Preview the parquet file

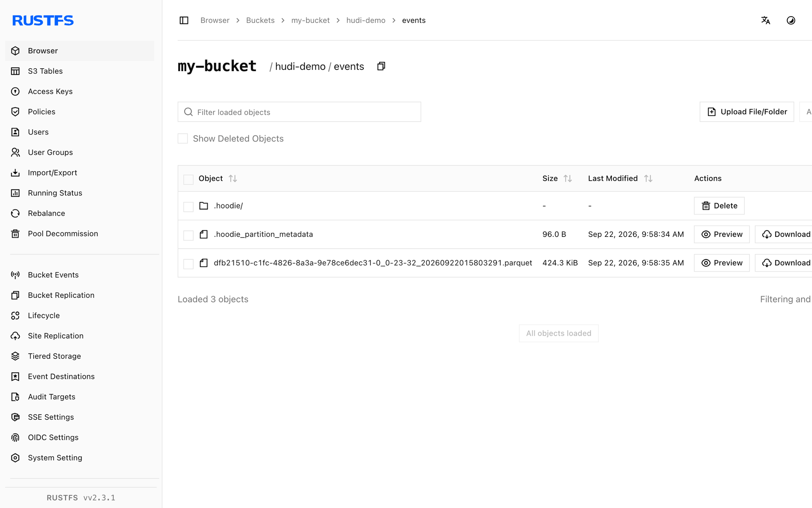(721, 263)
